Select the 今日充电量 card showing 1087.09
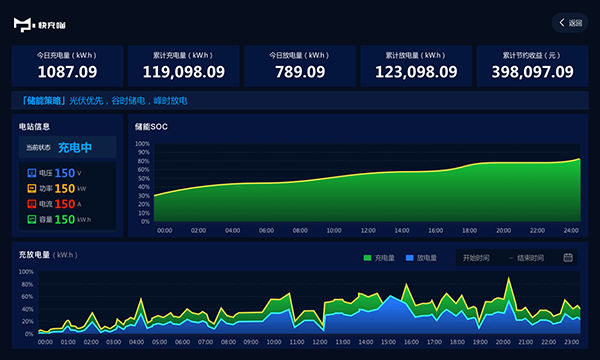This screenshot has height=360, width=600. point(67,66)
